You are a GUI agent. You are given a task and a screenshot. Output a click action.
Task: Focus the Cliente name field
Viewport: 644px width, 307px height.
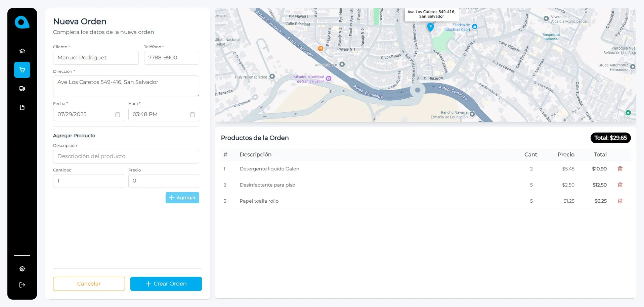[96, 58]
